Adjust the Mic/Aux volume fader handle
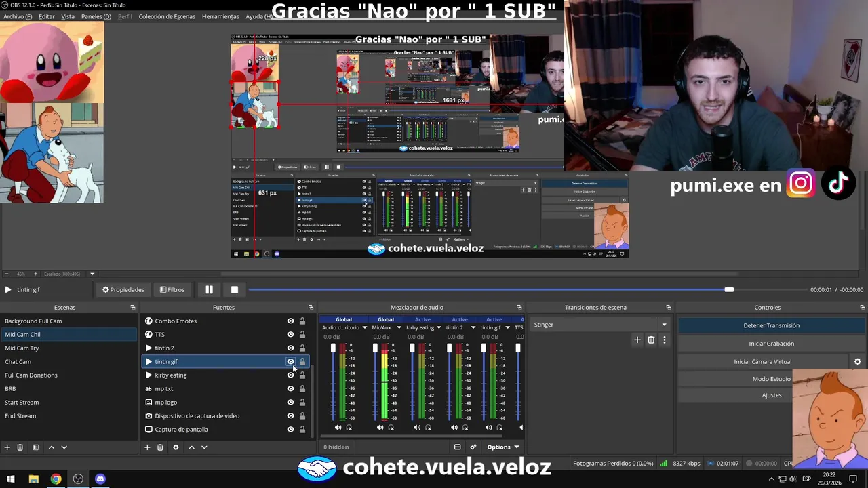Viewport: 868px width, 488px height. [x=375, y=348]
